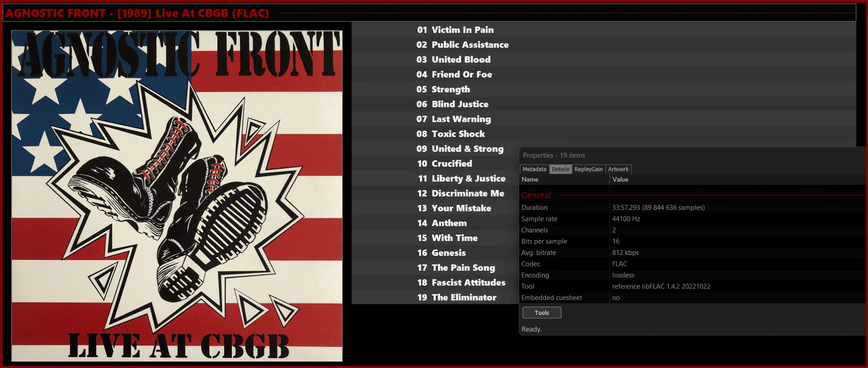
Task: Select track 14 Anthem
Action: coord(442,223)
